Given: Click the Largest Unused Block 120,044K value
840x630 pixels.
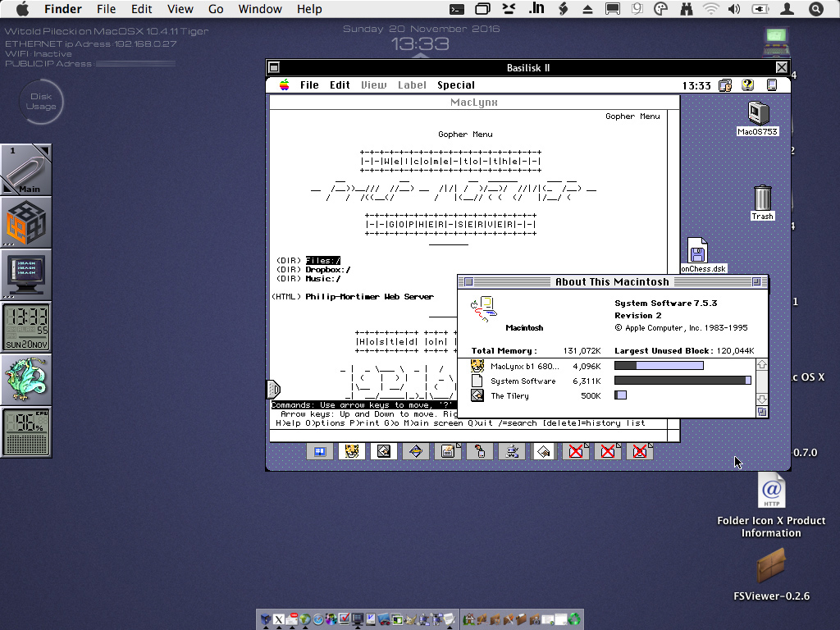Looking at the screenshot, I should 735,351.
